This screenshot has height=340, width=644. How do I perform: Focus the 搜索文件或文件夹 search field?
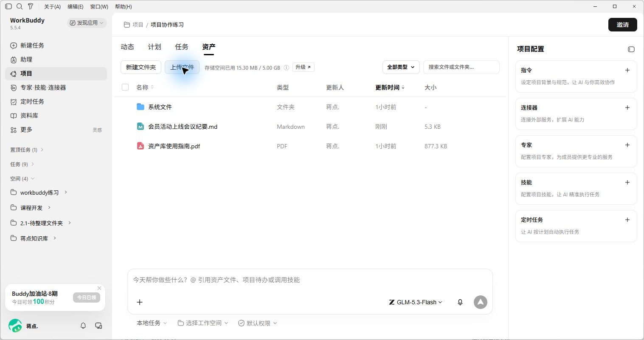(x=461, y=67)
